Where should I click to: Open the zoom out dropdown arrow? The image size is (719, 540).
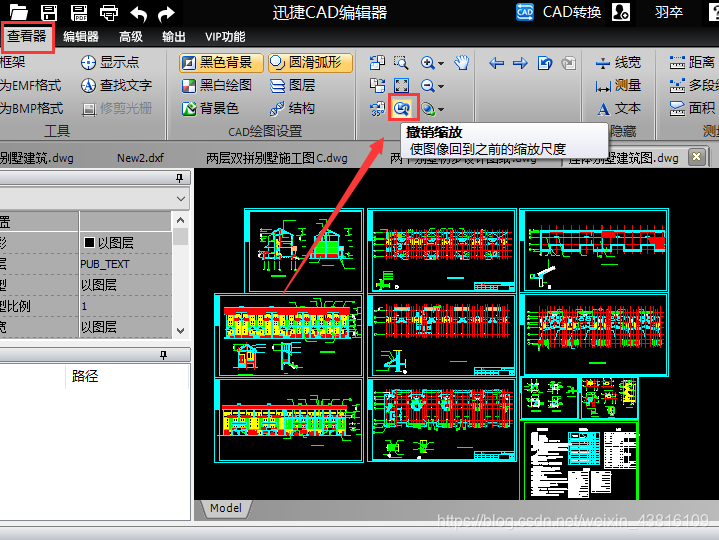click(441, 86)
